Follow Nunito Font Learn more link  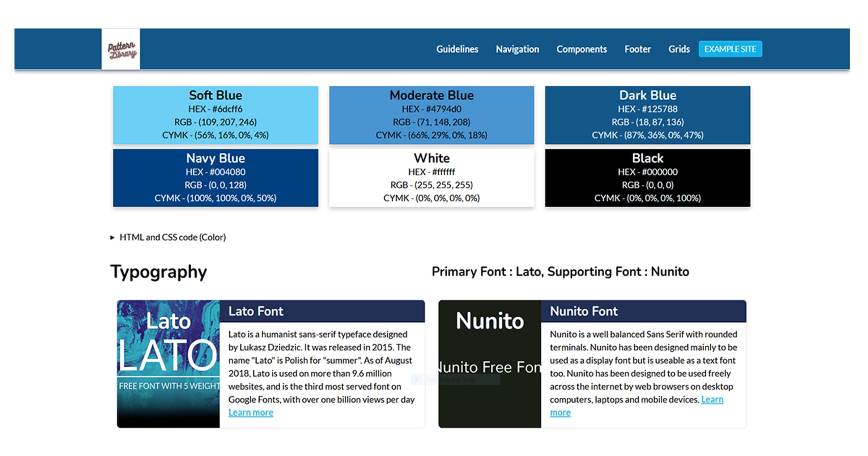[x=712, y=400]
